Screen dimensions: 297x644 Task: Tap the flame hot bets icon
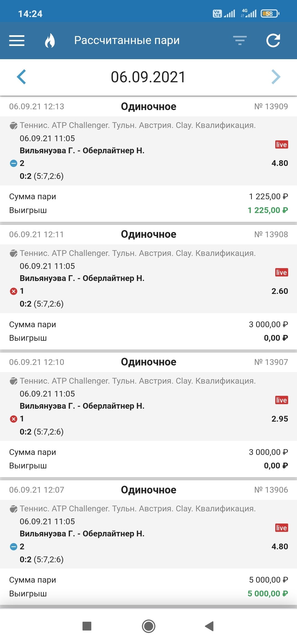tap(50, 40)
